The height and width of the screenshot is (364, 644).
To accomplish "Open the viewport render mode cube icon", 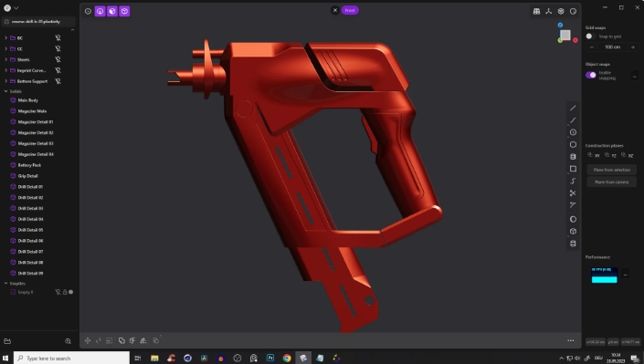I will coord(561,11).
